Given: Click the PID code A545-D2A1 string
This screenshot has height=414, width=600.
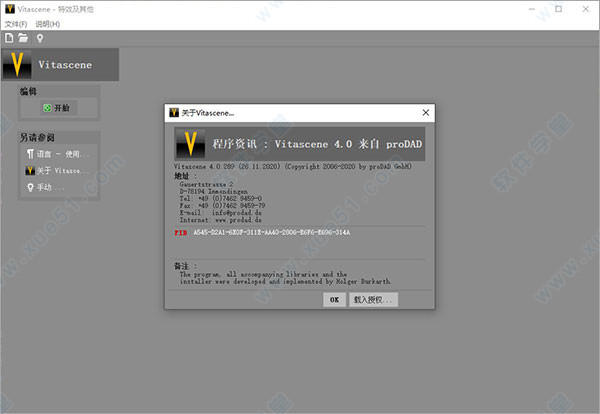Looking at the screenshot, I should click(x=272, y=233).
